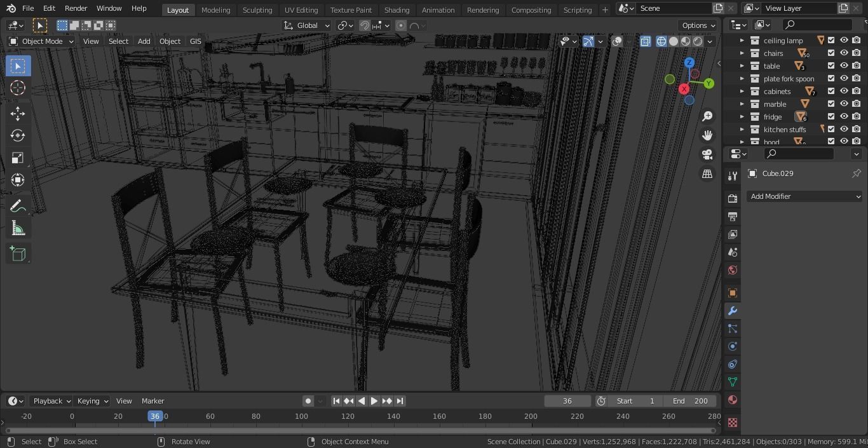The image size is (868, 448).
Task: Hide the chairs collection in viewport
Action: (844, 53)
